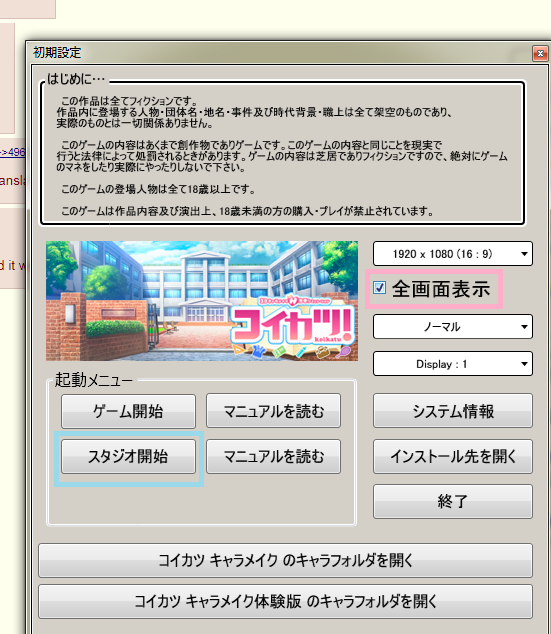Click the ゲーム開始 button
This screenshot has width=551, height=634.
click(x=128, y=411)
